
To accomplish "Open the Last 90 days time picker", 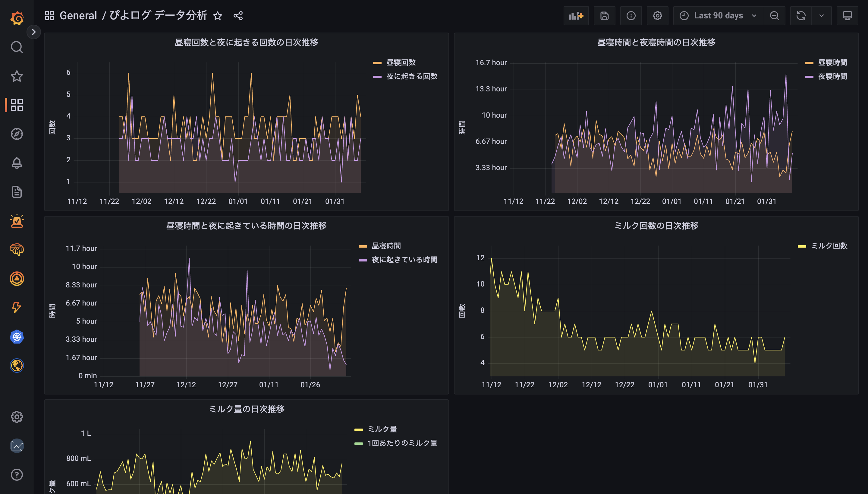I will click(x=718, y=16).
